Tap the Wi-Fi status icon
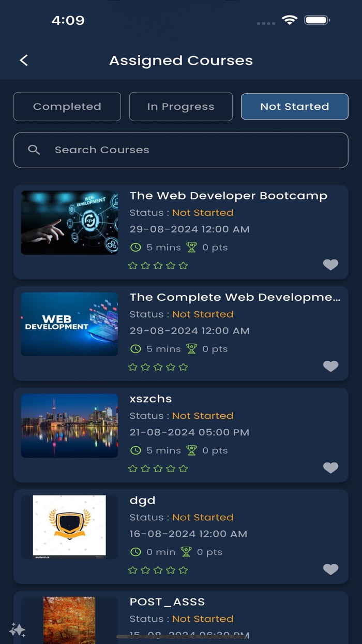This screenshot has height=644, width=362. 290,20
